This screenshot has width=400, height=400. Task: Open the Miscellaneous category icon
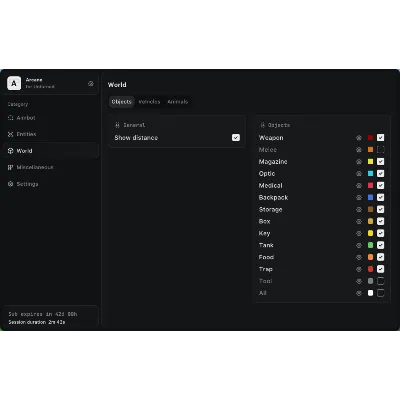pos(10,167)
